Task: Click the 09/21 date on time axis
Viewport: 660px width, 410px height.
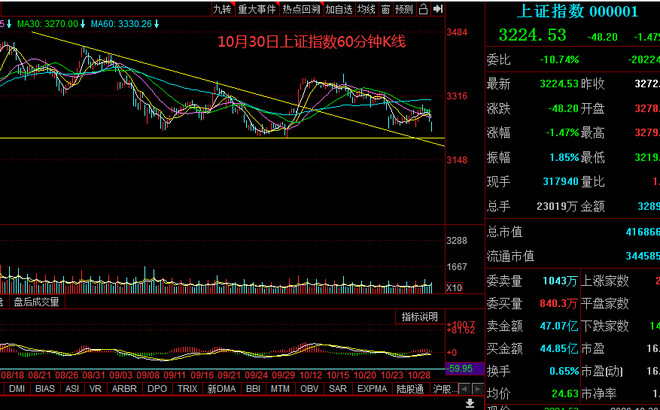Action: point(229,375)
